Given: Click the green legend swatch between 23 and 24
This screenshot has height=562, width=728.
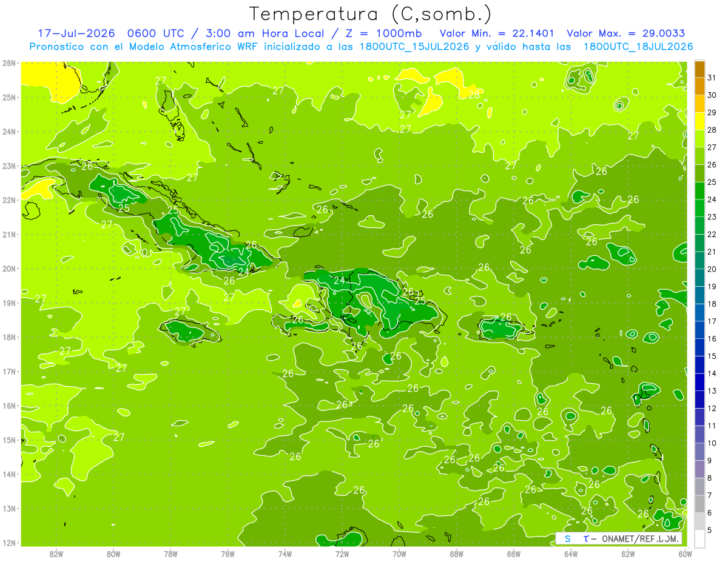Looking at the screenshot, I should [699, 208].
